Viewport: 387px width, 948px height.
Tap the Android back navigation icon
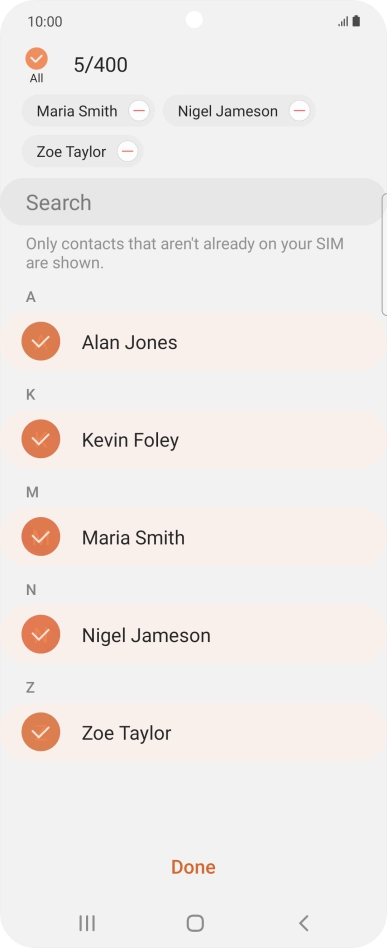pyautogui.click(x=304, y=923)
